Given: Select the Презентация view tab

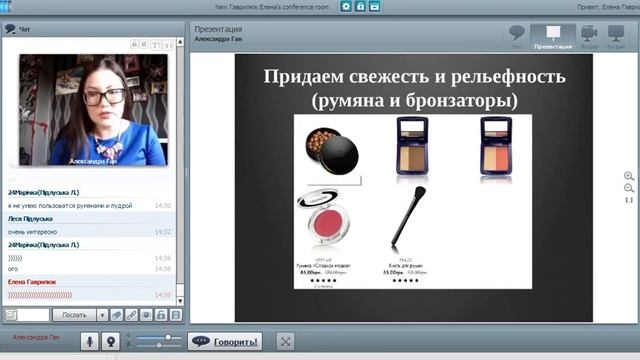Looking at the screenshot, I should (553, 37).
